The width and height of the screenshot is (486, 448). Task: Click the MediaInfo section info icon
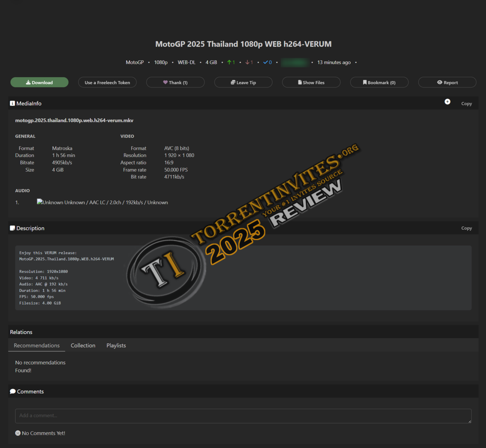(12, 103)
